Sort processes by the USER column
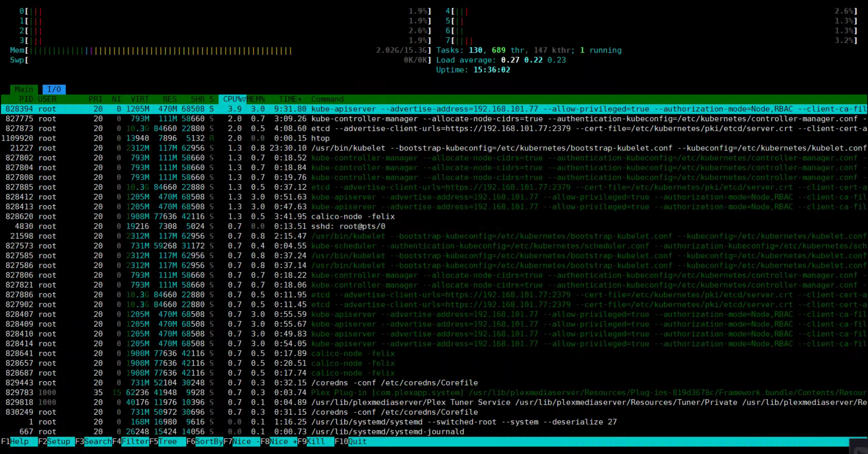868x454 pixels. click(47, 99)
